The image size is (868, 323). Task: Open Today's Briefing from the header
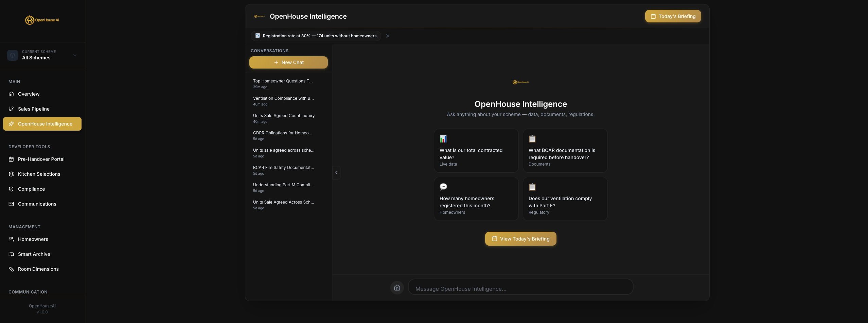point(673,16)
